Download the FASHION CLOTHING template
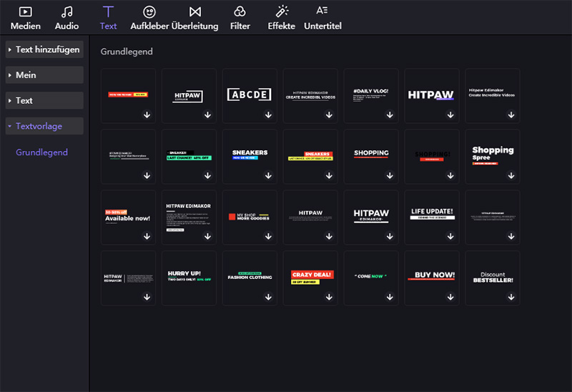Viewport: 572px width, 392px height. (x=269, y=297)
